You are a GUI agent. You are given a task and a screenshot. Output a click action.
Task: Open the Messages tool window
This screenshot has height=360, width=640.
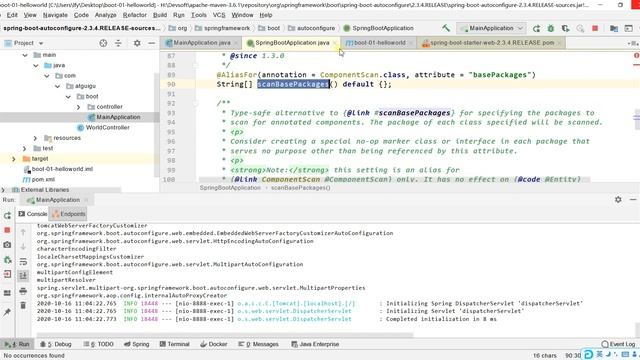tap(258, 344)
